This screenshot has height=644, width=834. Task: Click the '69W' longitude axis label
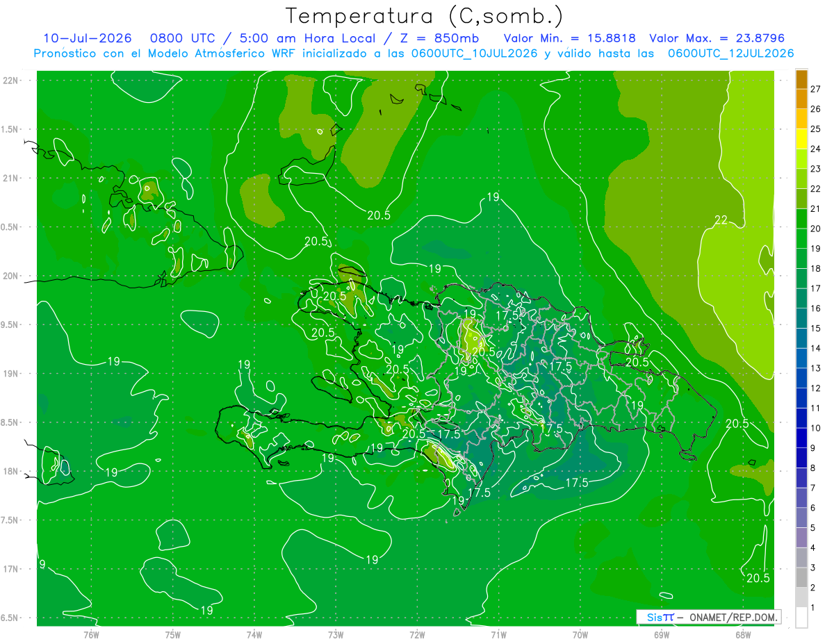click(662, 635)
